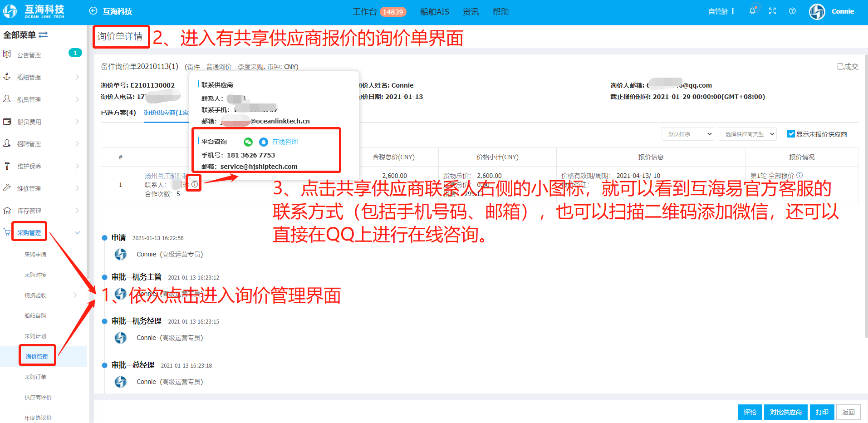Switch to 已选方案(4) tab
This screenshot has height=423, width=868.
[x=118, y=113]
